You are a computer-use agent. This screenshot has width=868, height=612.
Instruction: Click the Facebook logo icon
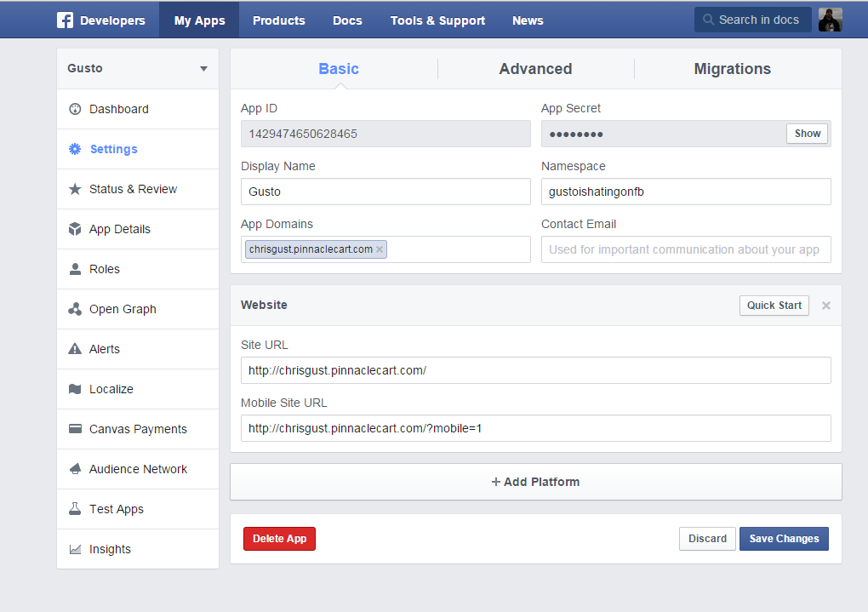coord(65,20)
